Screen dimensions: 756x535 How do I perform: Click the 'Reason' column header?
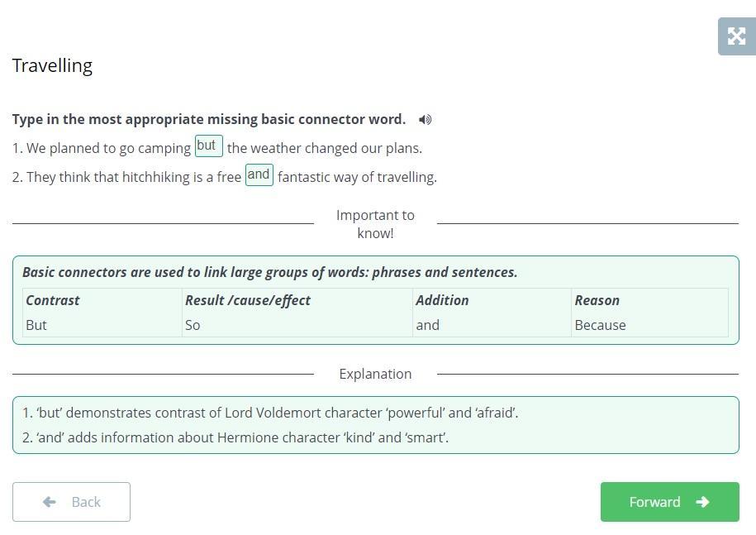click(x=597, y=300)
